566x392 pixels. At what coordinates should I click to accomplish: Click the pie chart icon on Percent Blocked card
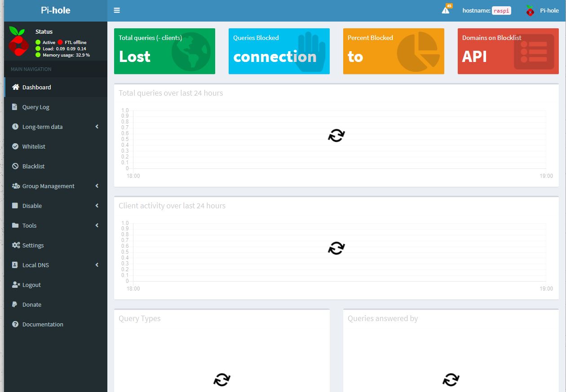(418, 52)
